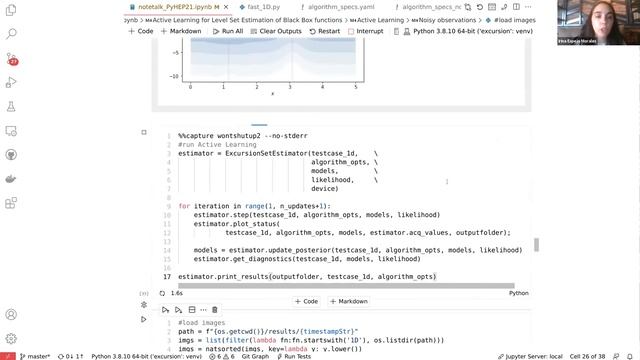Split cell in cell toolbar
The height and width of the screenshot is (360, 640).
pos(192,310)
